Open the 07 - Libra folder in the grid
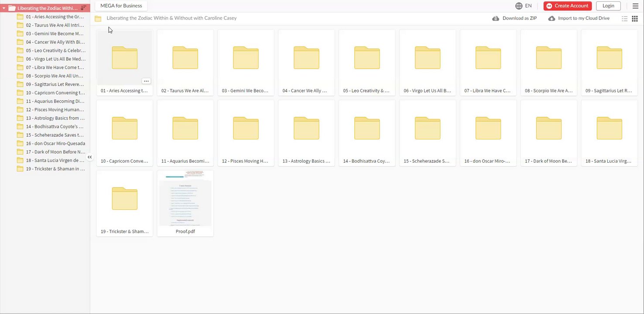The width and height of the screenshot is (644, 314). (x=488, y=62)
